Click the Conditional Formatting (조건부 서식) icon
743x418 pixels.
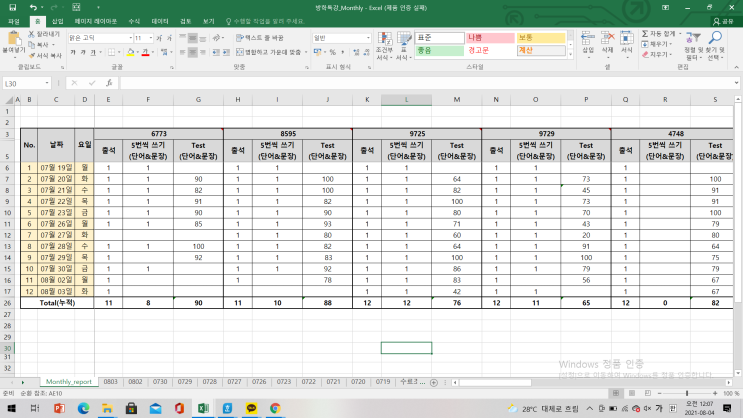coord(384,45)
